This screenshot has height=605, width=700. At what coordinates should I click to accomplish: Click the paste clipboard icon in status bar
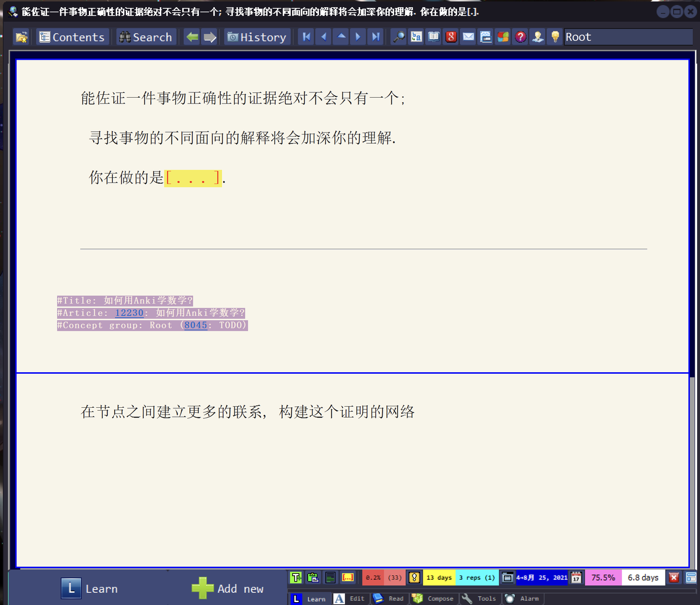click(313, 577)
